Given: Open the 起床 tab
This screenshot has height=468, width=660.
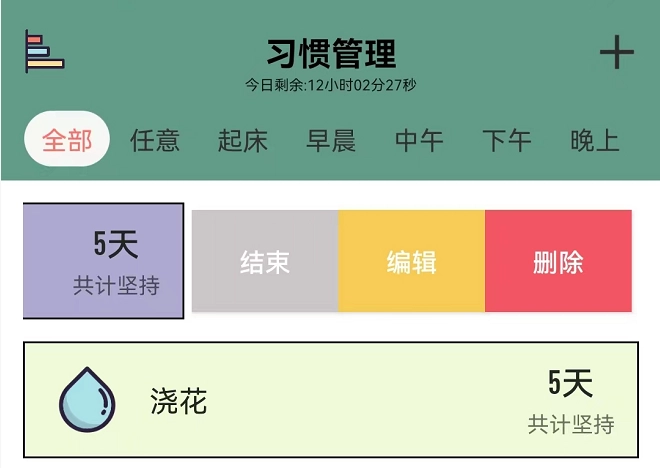Looking at the screenshot, I should pos(243,140).
